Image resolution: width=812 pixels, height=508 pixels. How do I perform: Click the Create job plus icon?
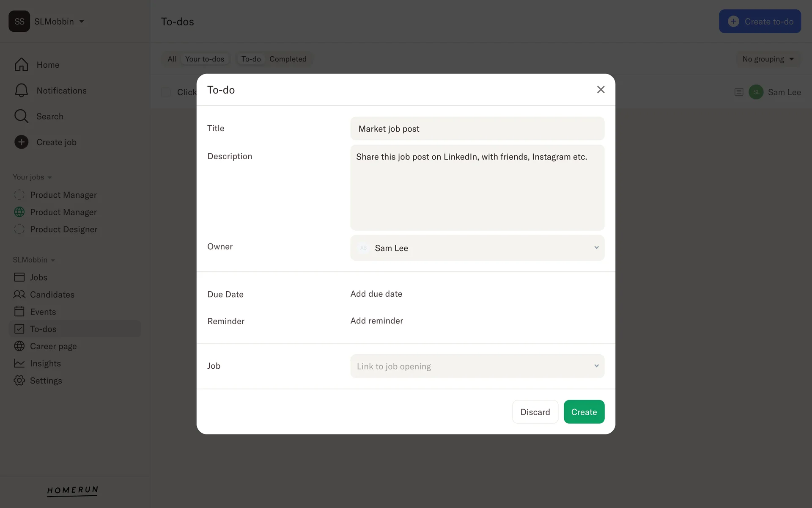coord(21,142)
